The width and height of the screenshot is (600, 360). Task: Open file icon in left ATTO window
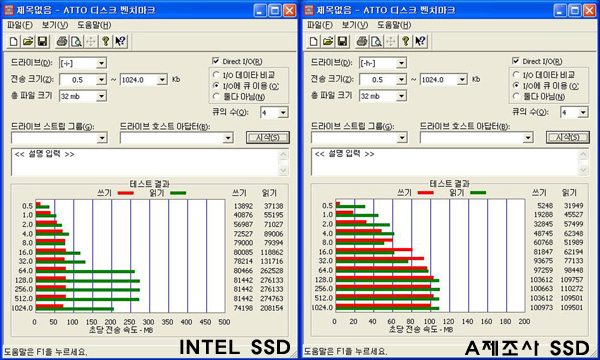(28, 41)
